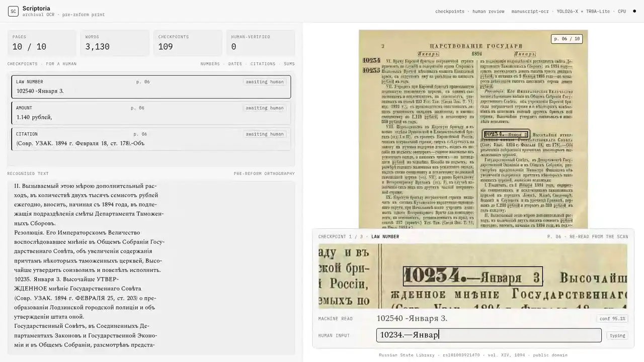
Task: Click the typing status badge
Action: [617, 335]
